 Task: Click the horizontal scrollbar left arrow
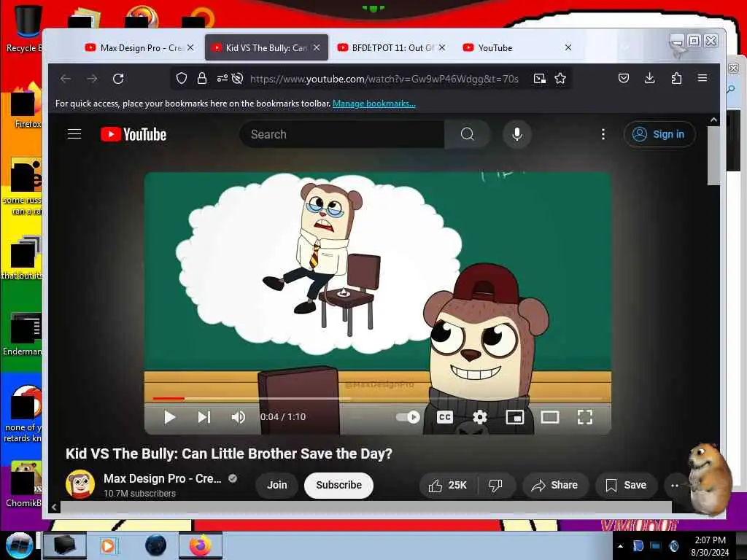[x=54, y=507]
